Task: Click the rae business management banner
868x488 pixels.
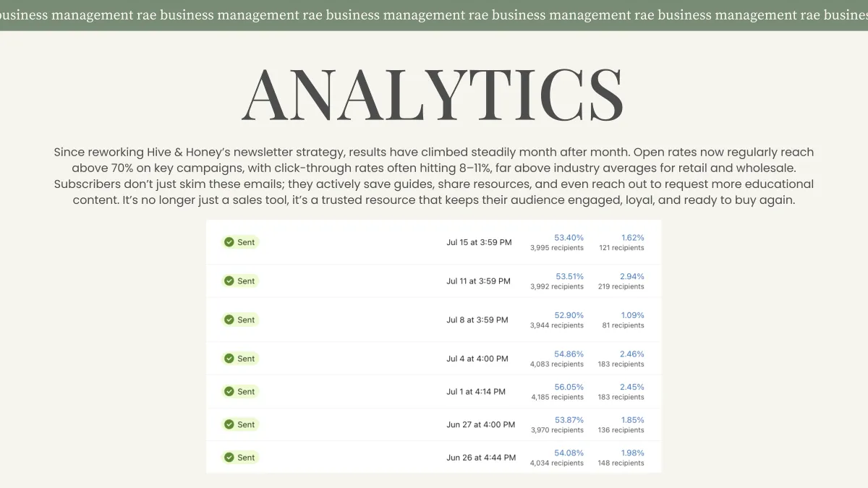Action: click(x=434, y=15)
